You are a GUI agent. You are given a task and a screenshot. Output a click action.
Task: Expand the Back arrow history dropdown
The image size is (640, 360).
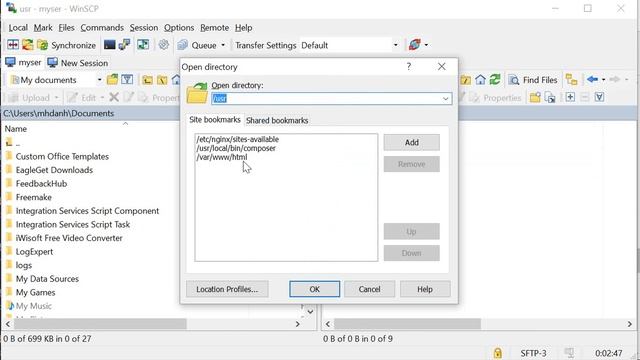604,80
